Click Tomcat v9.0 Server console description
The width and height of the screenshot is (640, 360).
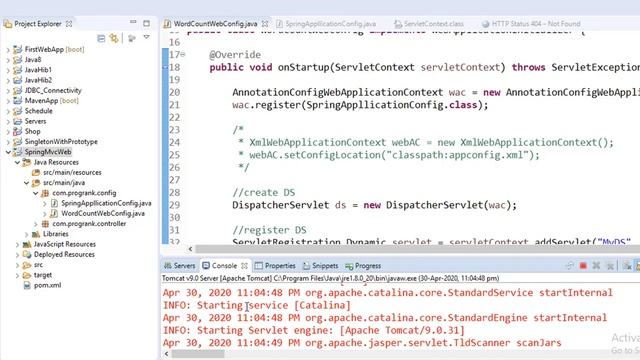tap(331, 278)
